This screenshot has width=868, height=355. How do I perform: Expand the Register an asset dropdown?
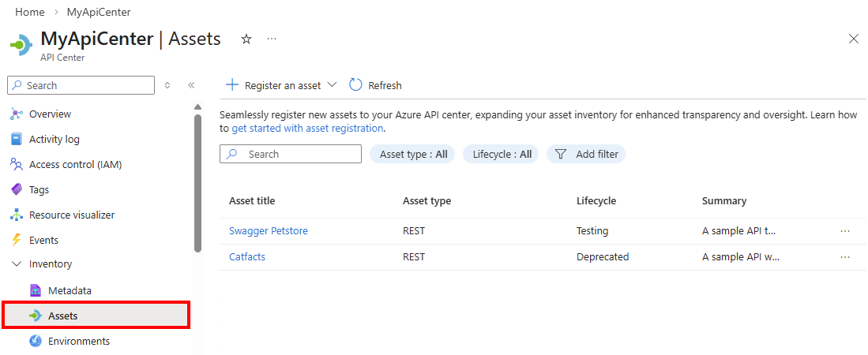(332, 85)
